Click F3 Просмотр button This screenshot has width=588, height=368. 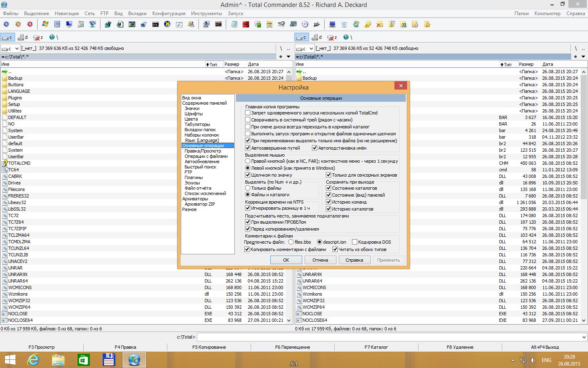point(42,347)
